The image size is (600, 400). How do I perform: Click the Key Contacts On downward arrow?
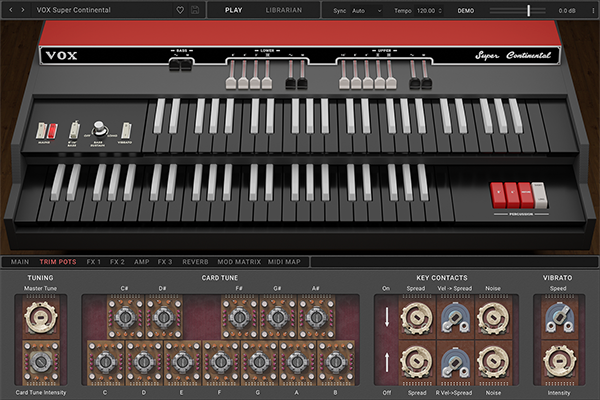[x=387, y=317]
